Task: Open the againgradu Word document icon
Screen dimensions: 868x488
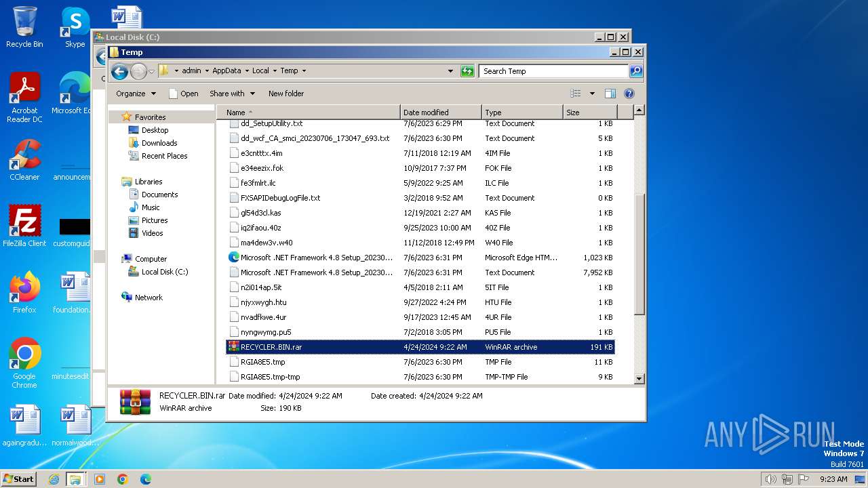Action: [x=24, y=426]
